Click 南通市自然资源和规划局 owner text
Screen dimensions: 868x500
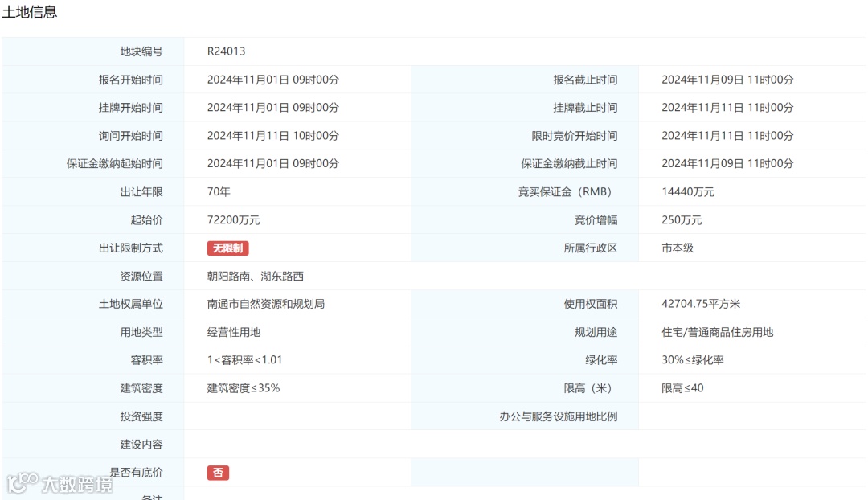pyautogui.click(x=266, y=304)
